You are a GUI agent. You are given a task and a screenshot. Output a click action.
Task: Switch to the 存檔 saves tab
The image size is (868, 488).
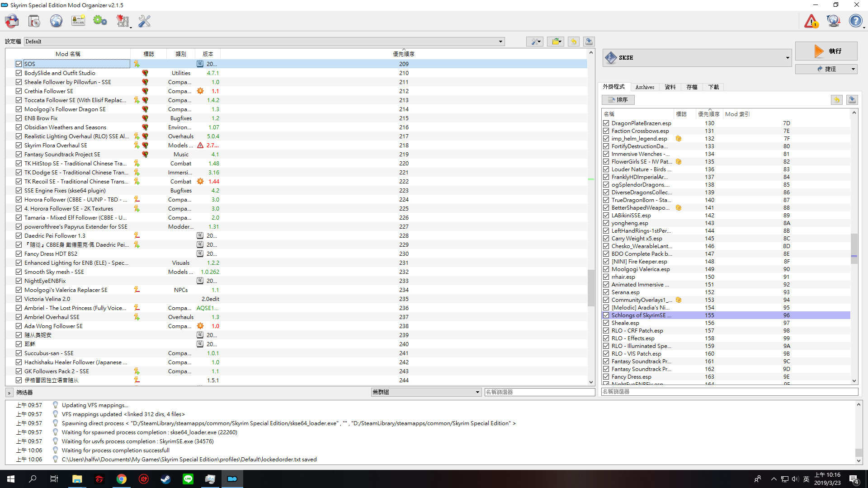click(692, 87)
